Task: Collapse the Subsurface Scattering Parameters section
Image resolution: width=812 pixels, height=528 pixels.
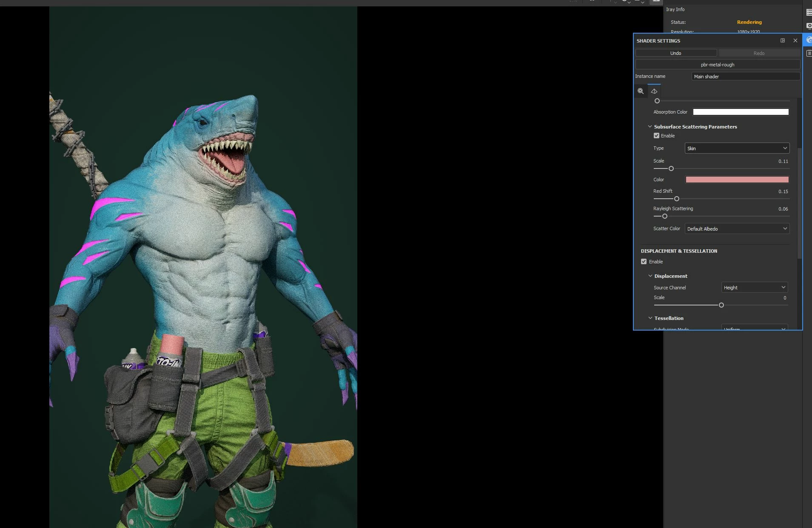Action: pos(650,126)
